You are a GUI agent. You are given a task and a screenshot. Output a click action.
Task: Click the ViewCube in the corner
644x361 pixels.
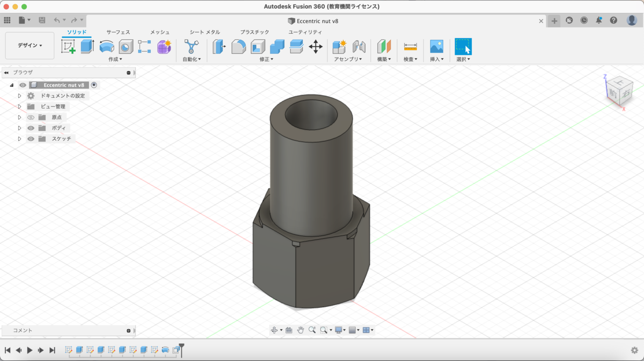click(x=620, y=90)
